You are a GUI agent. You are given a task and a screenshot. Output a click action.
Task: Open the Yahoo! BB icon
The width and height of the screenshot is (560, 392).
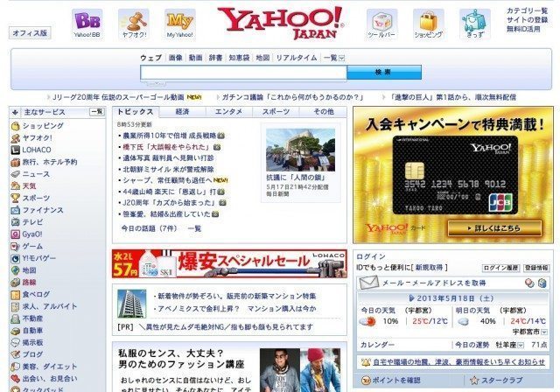pos(87,21)
